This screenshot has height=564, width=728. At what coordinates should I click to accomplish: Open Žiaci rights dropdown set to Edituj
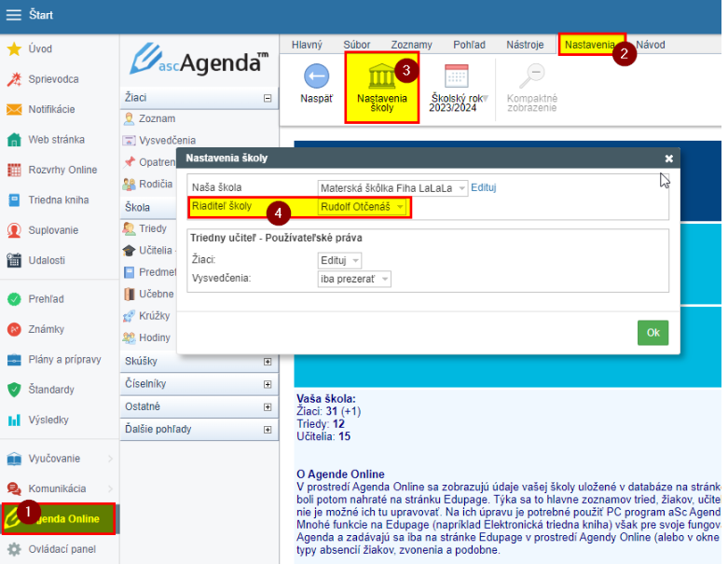[339, 260]
